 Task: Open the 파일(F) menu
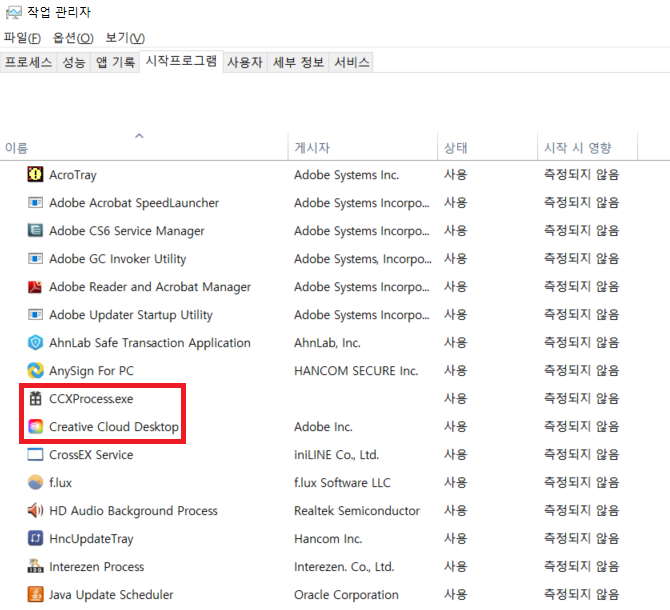click(22, 38)
